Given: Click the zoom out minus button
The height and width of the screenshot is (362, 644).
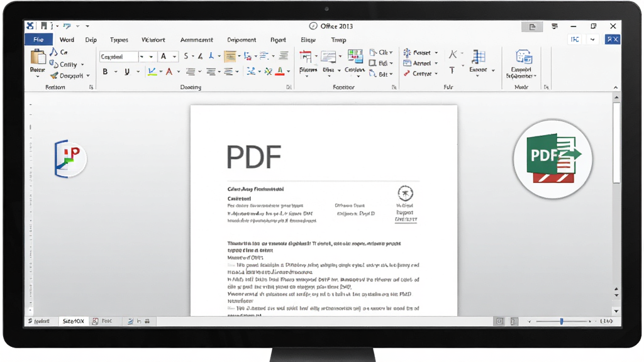Looking at the screenshot, I should (x=529, y=321).
